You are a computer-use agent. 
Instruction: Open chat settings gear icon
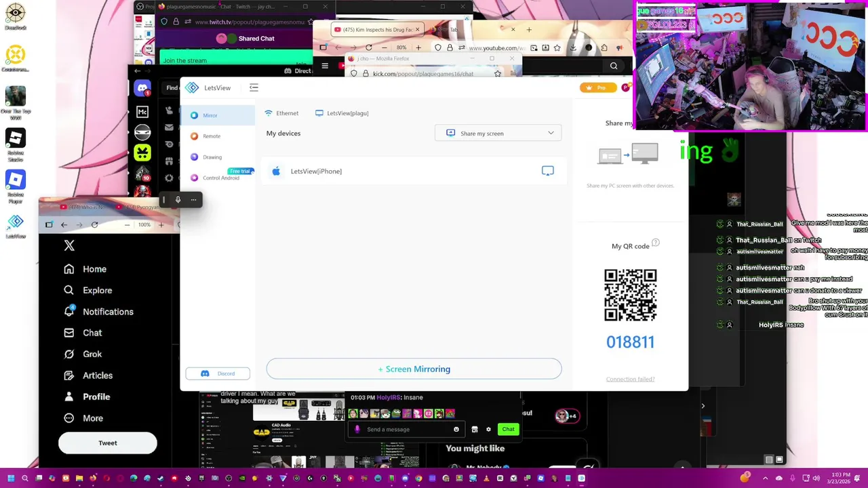[x=488, y=429]
